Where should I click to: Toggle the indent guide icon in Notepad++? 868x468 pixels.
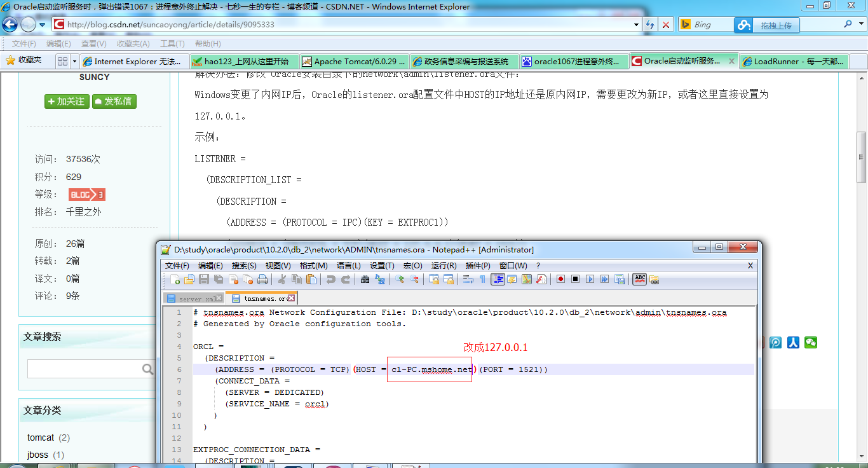tap(498, 279)
